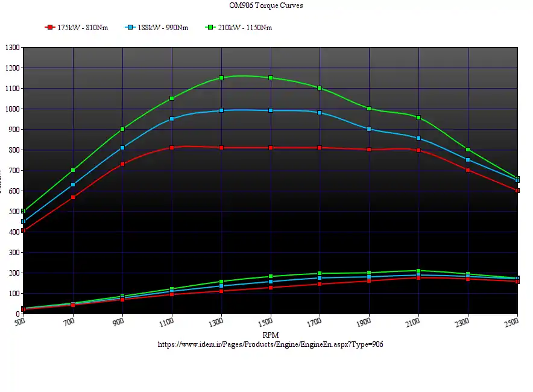Click the 'OM906 Torque Curves' chart title
Image resolution: width=533 pixels, height=392 pixels.
click(x=266, y=5)
